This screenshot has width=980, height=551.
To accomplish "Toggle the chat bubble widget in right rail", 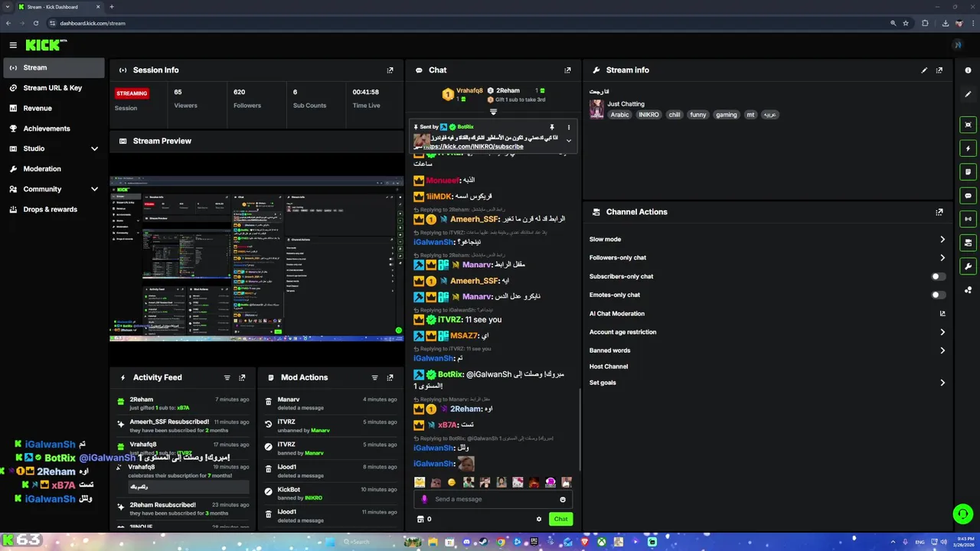I will click(x=969, y=196).
